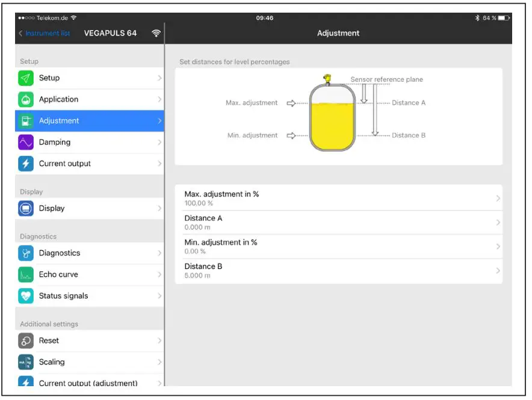This screenshot has width=532, height=400.
Task: Expand the Distance B row chevron
Action: pyautogui.click(x=498, y=271)
